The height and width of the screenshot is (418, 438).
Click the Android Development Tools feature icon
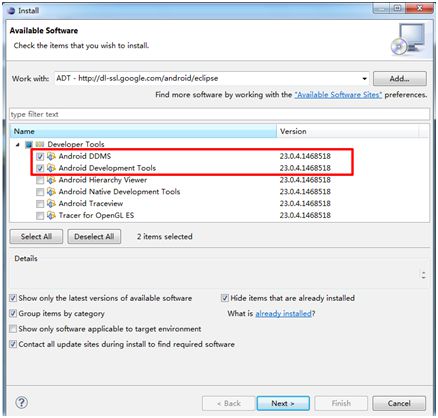[51, 168]
